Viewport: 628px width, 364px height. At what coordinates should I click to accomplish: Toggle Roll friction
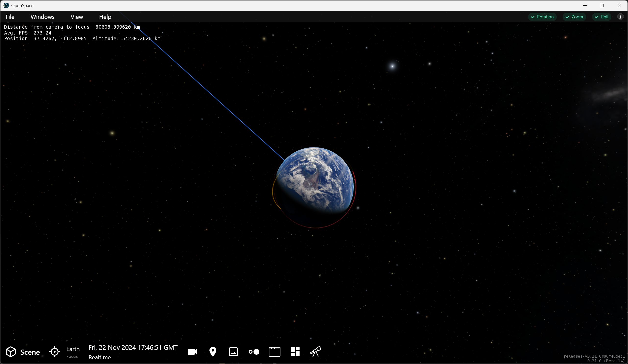(x=602, y=17)
